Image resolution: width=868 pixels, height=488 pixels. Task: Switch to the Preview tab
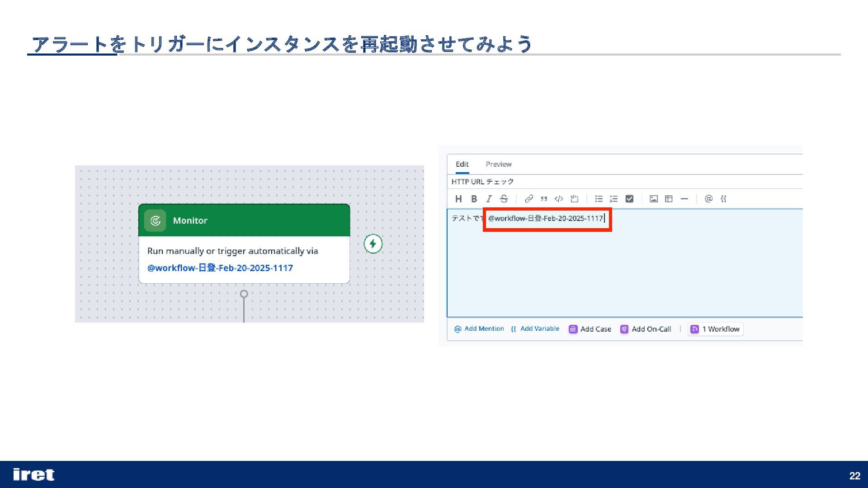(499, 164)
